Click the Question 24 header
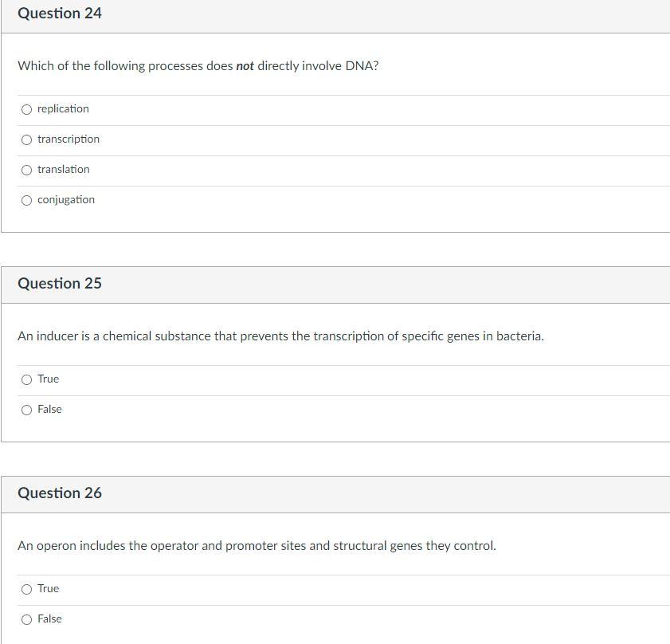 pyautogui.click(x=60, y=13)
